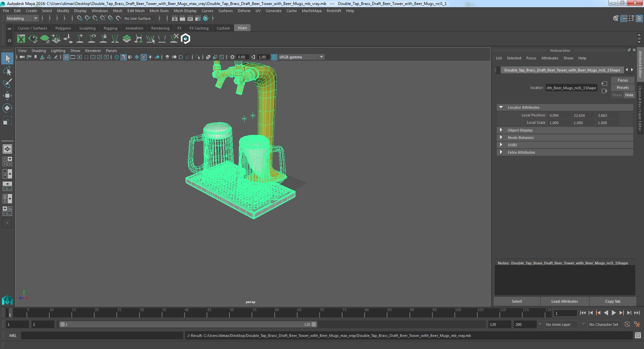
Task: Toggle use all lights bulb icon
Action: 150,57
